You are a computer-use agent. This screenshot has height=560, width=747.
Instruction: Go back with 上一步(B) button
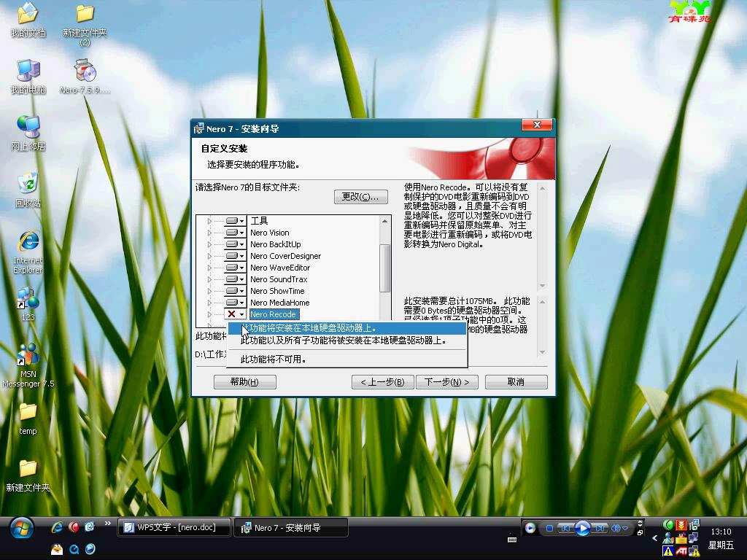[x=382, y=382]
